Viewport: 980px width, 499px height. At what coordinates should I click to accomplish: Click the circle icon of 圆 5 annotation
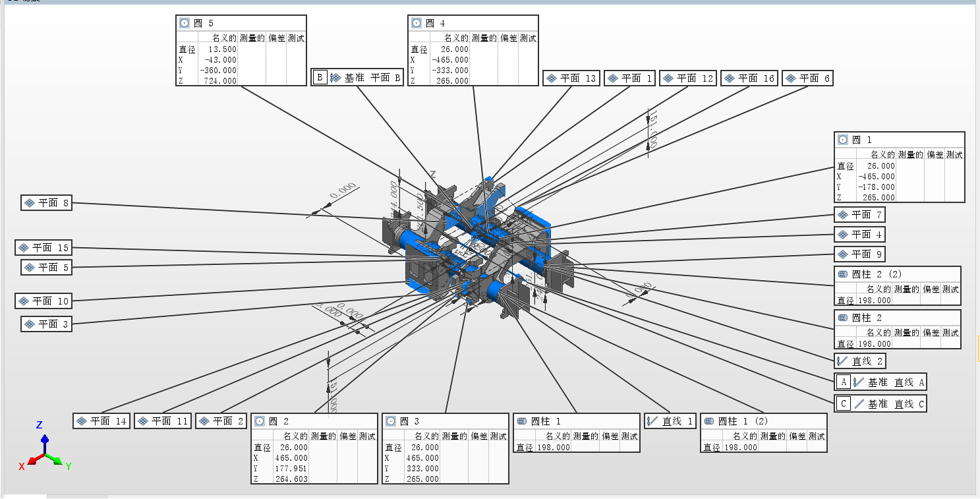(185, 23)
